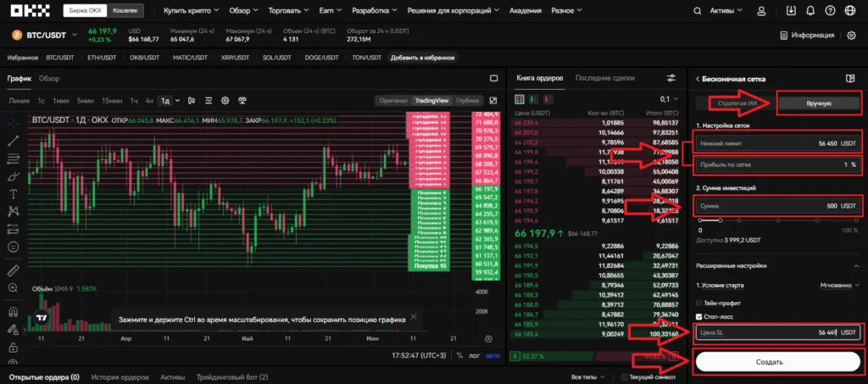The width and height of the screenshot is (868, 384).
Task: Open the chart settings gear icon
Action: pos(225,101)
